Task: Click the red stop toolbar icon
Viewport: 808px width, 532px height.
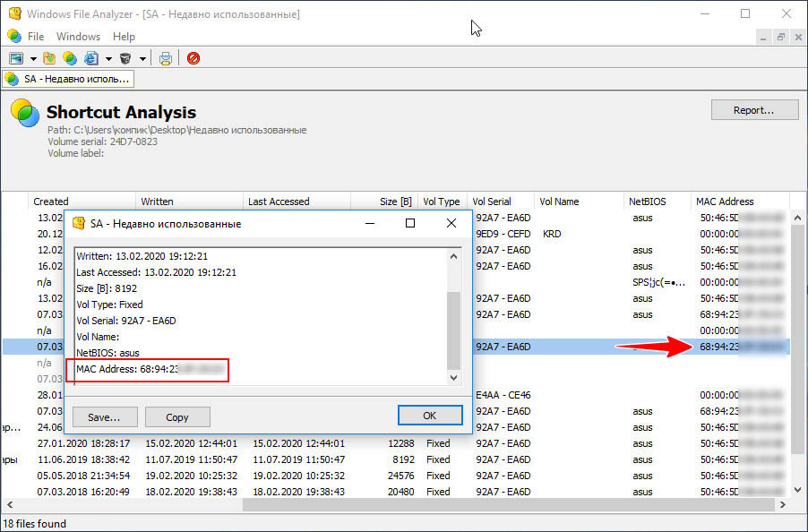Action: (193, 58)
